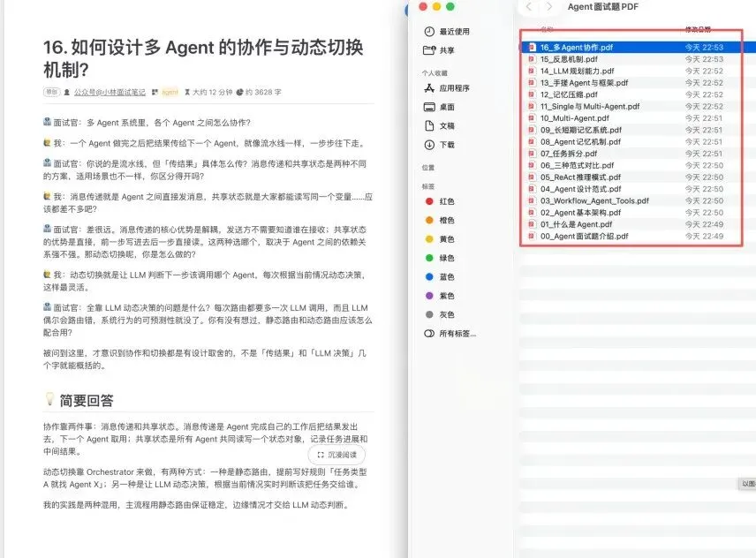Click the lightbulb icon beside 简要回答
756x558 pixels.
(49, 398)
